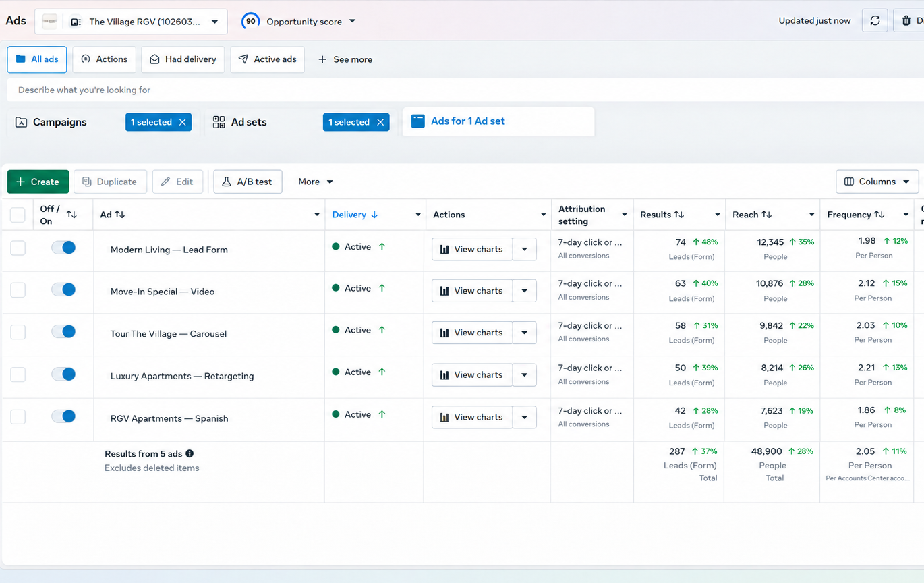924x583 pixels.
Task: Expand Actions dropdown arrow for Luxury Apartments row
Action: point(525,374)
